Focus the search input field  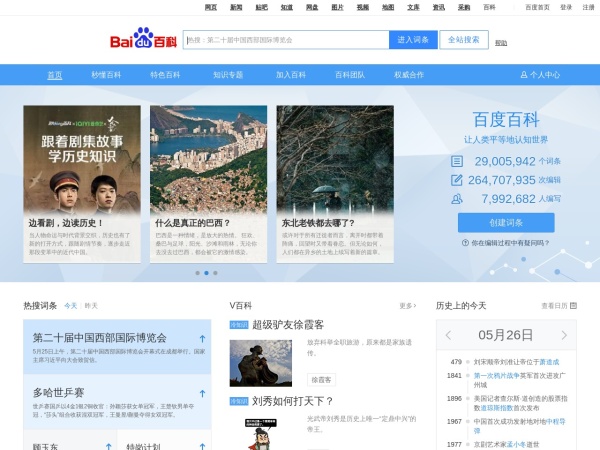(x=286, y=40)
